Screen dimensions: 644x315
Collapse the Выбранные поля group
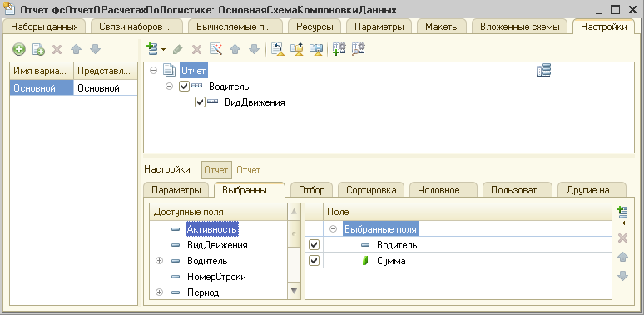pyautogui.click(x=334, y=229)
